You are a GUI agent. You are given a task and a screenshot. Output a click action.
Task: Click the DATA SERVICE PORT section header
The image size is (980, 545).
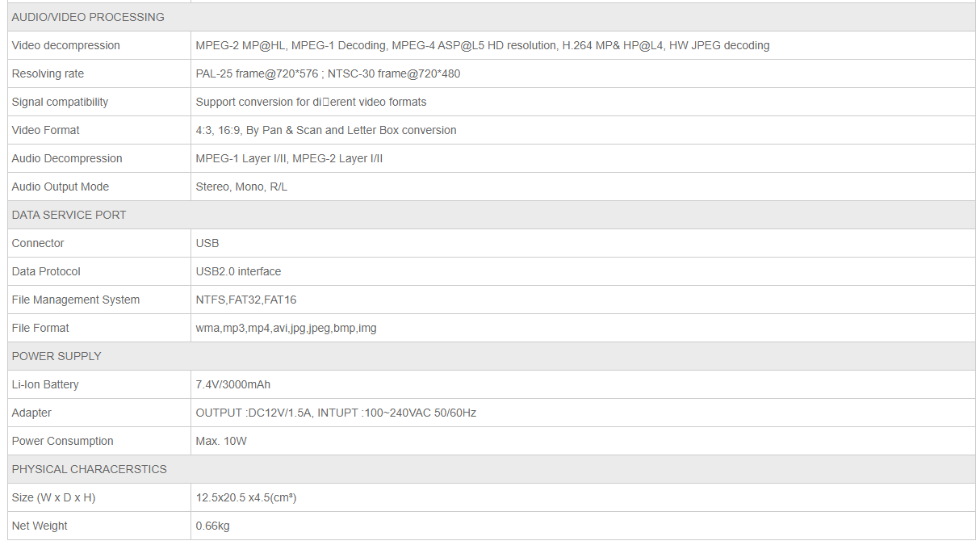(69, 215)
